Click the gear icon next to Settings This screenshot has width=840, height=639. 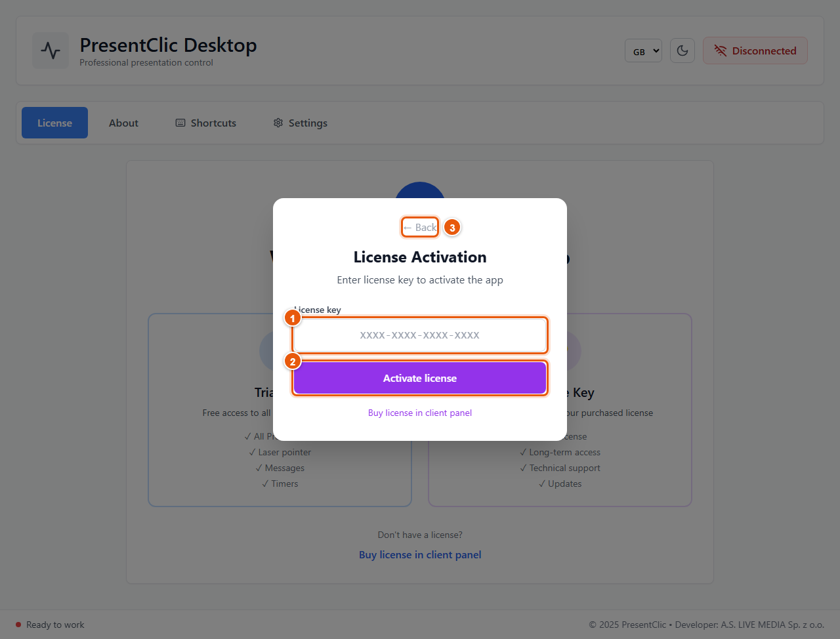278,123
